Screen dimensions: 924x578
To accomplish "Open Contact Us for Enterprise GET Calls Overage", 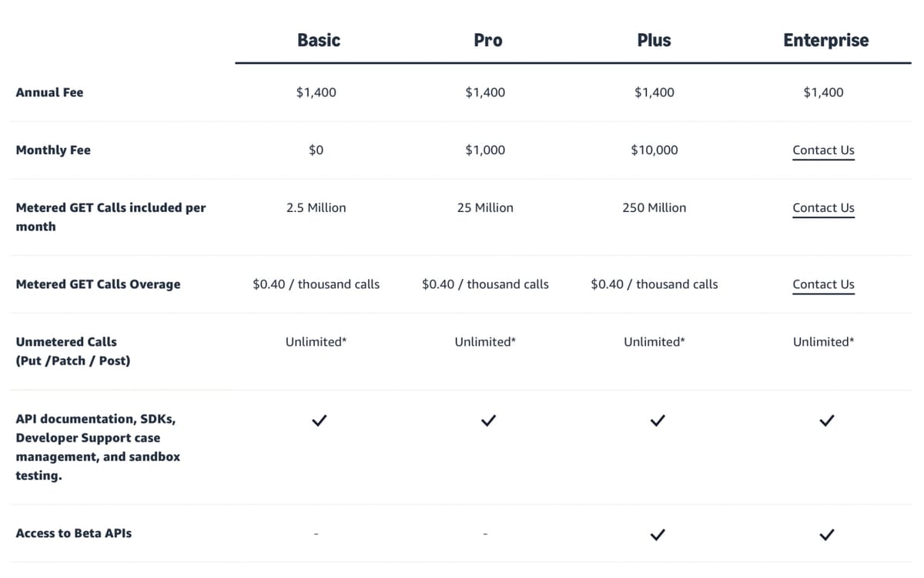I will (823, 284).
